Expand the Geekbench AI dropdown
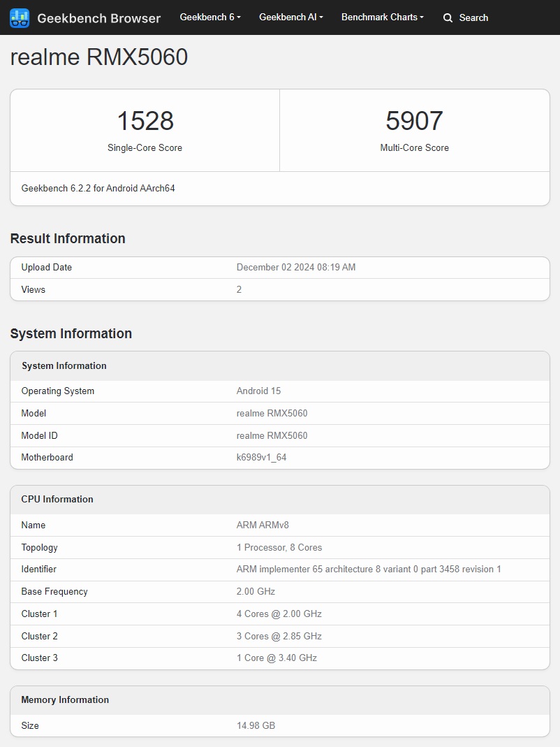Screen dimensions: 560x747 point(290,17)
